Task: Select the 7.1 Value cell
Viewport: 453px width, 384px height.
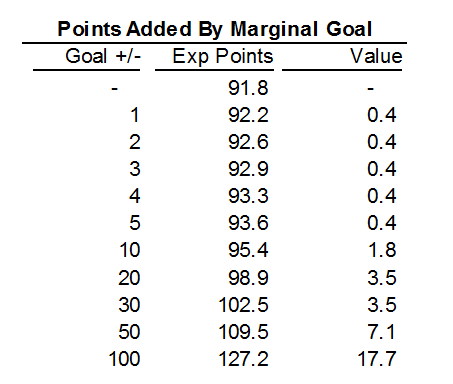Action: 382,332
